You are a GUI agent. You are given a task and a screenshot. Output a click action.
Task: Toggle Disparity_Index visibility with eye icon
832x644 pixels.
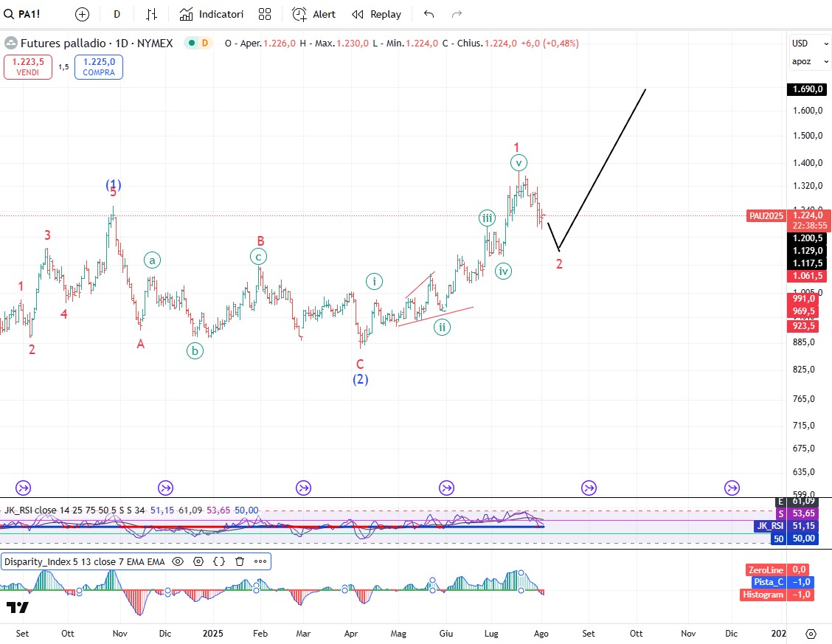(x=178, y=561)
